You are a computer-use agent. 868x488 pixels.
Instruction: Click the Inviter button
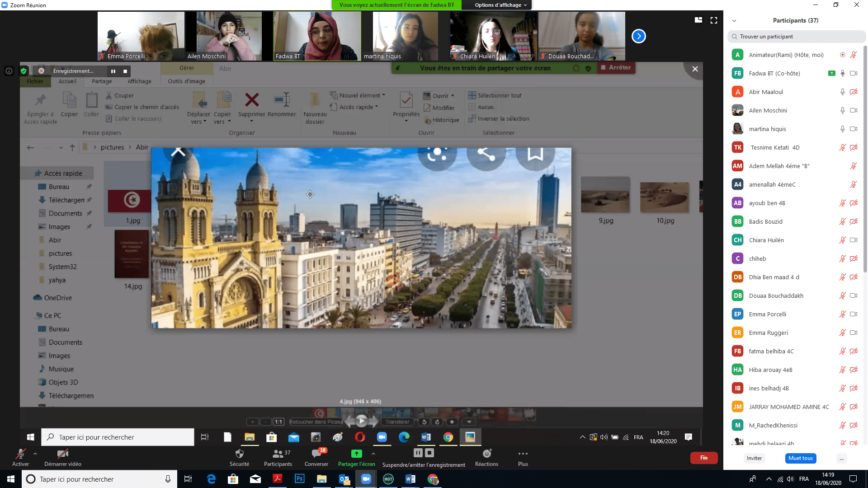[x=754, y=458]
